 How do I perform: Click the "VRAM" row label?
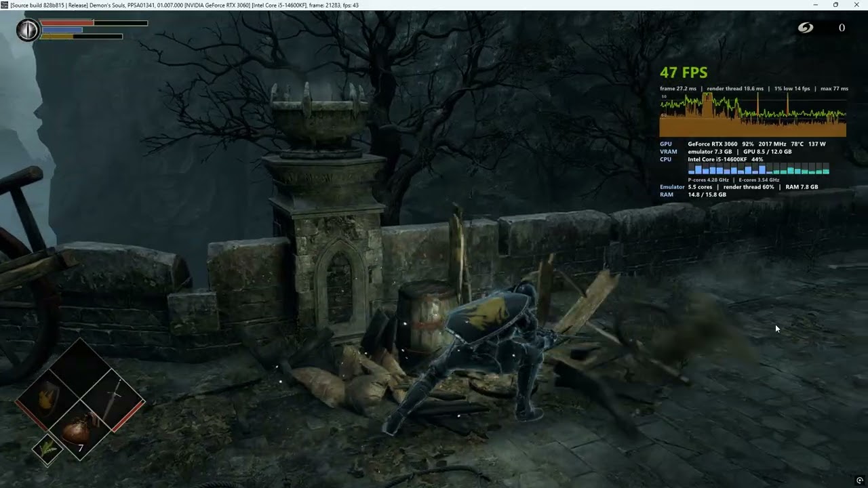pyautogui.click(x=669, y=152)
